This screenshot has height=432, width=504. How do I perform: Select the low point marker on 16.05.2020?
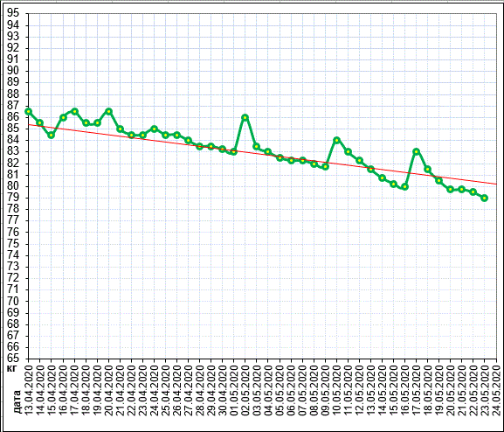point(405,186)
